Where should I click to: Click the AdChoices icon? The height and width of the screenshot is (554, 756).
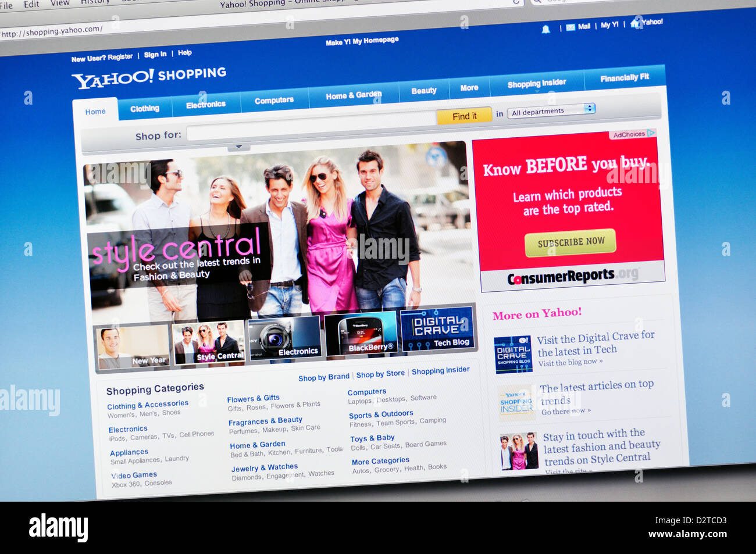coord(651,133)
